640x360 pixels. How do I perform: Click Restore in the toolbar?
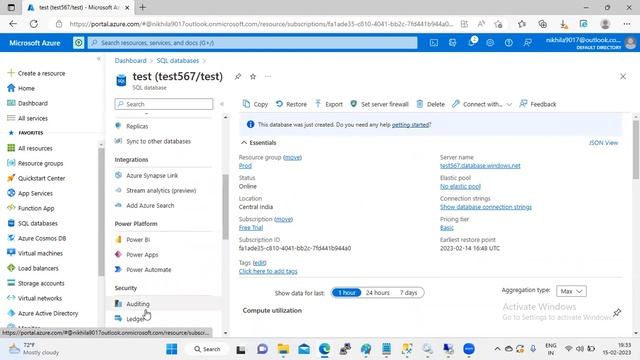291,104
